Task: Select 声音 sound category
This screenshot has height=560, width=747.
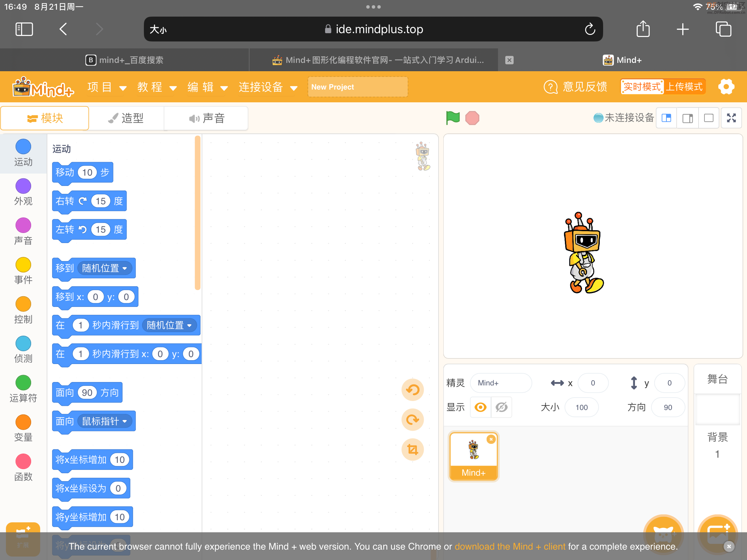Action: pyautogui.click(x=23, y=232)
